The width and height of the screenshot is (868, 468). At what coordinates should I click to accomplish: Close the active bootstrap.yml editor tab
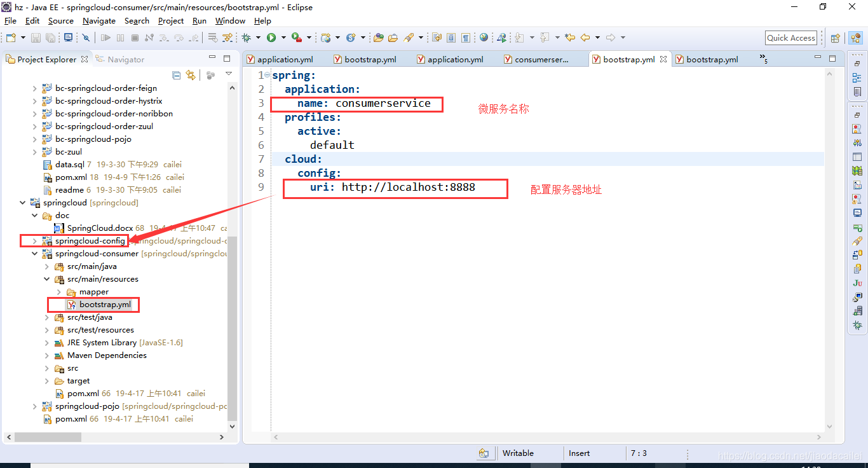point(663,59)
